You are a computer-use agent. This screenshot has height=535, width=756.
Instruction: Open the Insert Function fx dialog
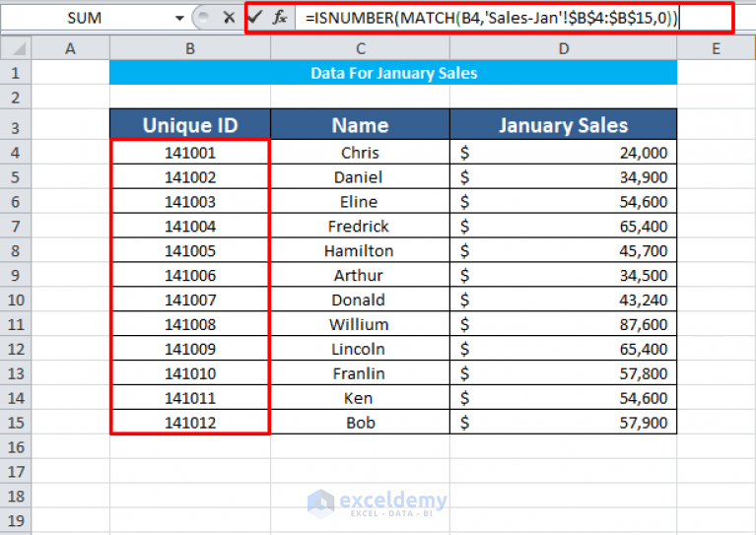[280, 18]
